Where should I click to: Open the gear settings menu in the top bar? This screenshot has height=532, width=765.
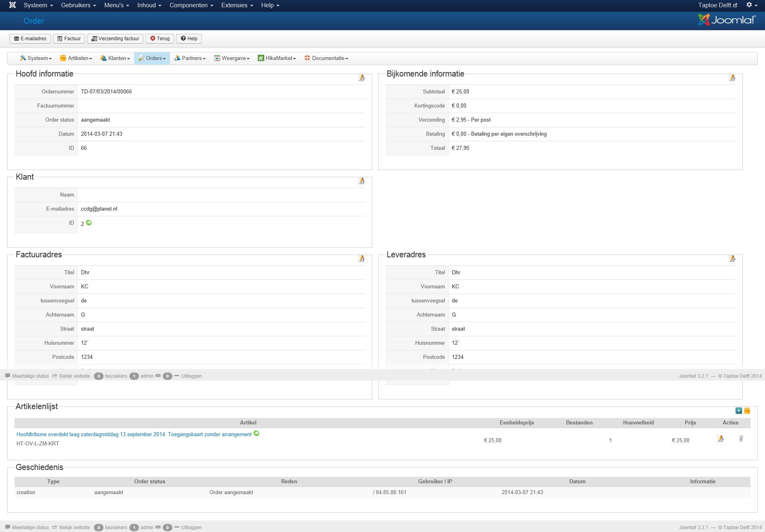pyautogui.click(x=751, y=5)
